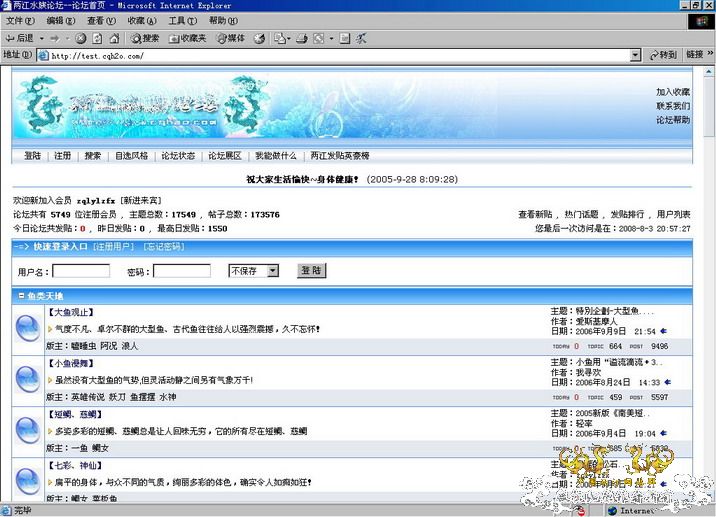This screenshot has width=716, height=517.
Task: Open the Edit button dropdown arrow
Action: (331, 38)
